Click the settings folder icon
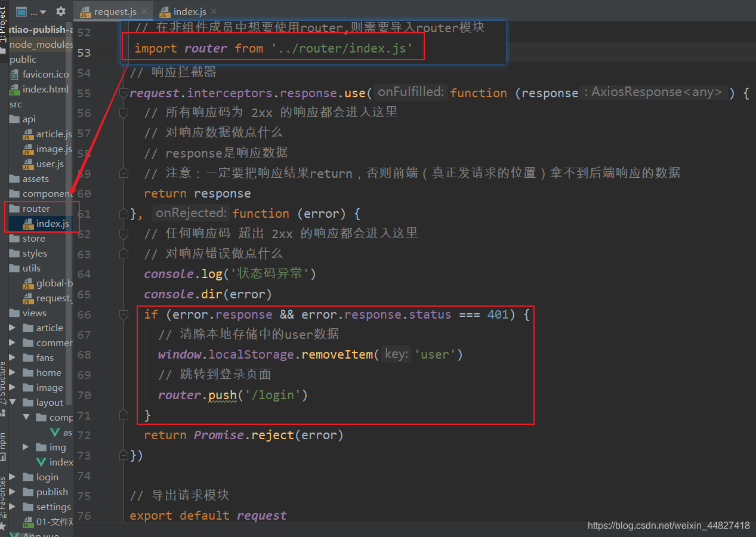 coord(27,507)
